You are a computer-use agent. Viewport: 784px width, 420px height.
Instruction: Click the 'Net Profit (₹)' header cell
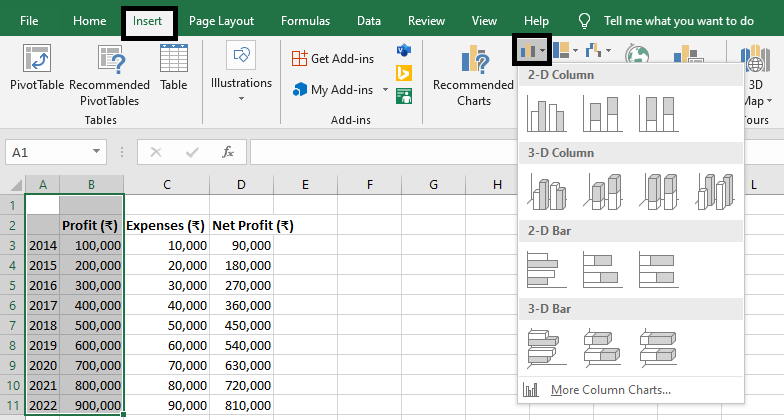point(242,226)
